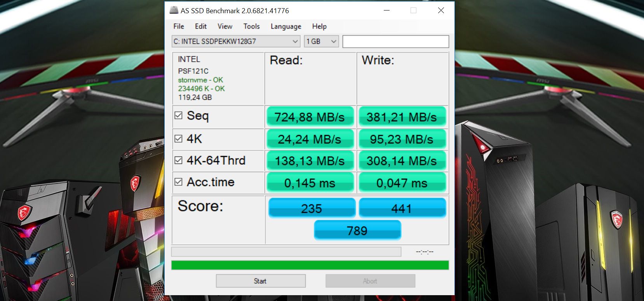Open the Help menu
This screenshot has width=644, height=301.
pos(319,26)
